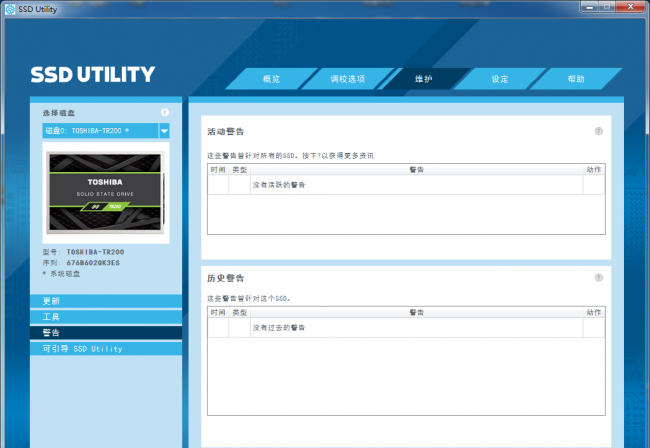Image resolution: width=650 pixels, height=448 pixels.
Task: Click 类型 column header in 历史警告 table
Action: tap(240, 312)
